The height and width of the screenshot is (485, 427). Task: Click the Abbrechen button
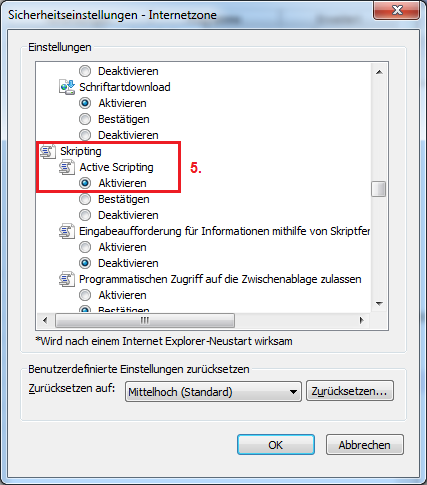coord(365,445)
